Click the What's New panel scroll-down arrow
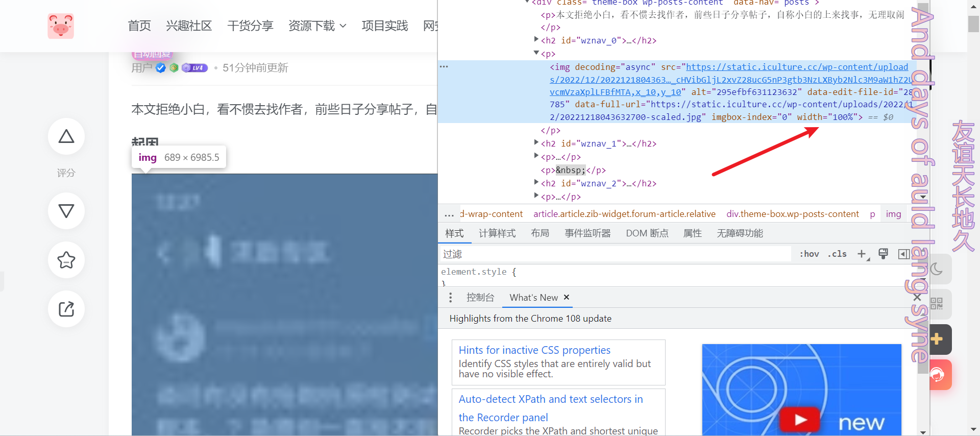The height and width of the screenshot is (436, 980). pyautogui.click(x=923, y=432)
